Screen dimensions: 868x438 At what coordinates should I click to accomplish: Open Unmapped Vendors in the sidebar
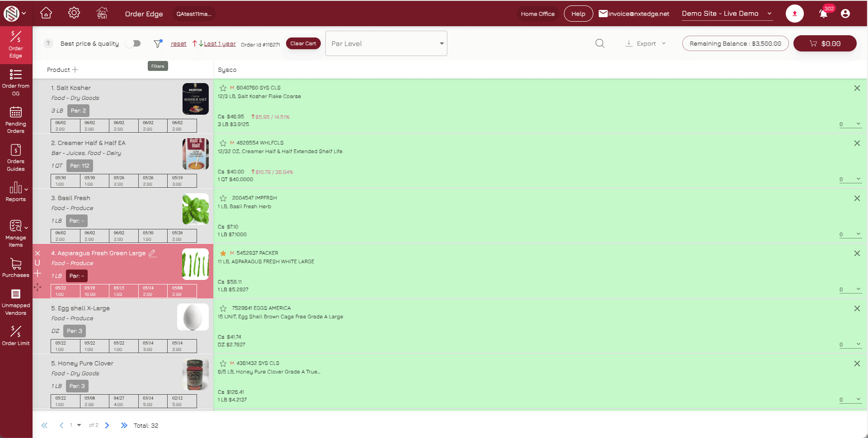click(x=16, y=302)
